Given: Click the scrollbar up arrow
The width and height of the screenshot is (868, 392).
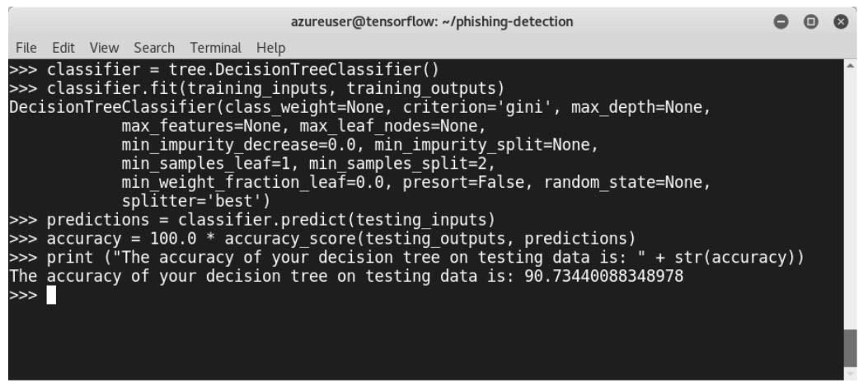Looking at the screenshot, I should [x=851, y=65].
